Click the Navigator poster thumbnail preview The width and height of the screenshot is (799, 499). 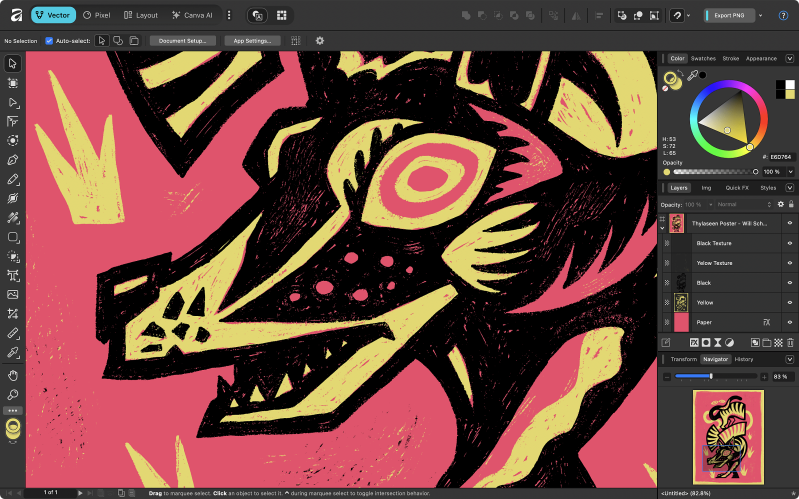coord(727,436)
